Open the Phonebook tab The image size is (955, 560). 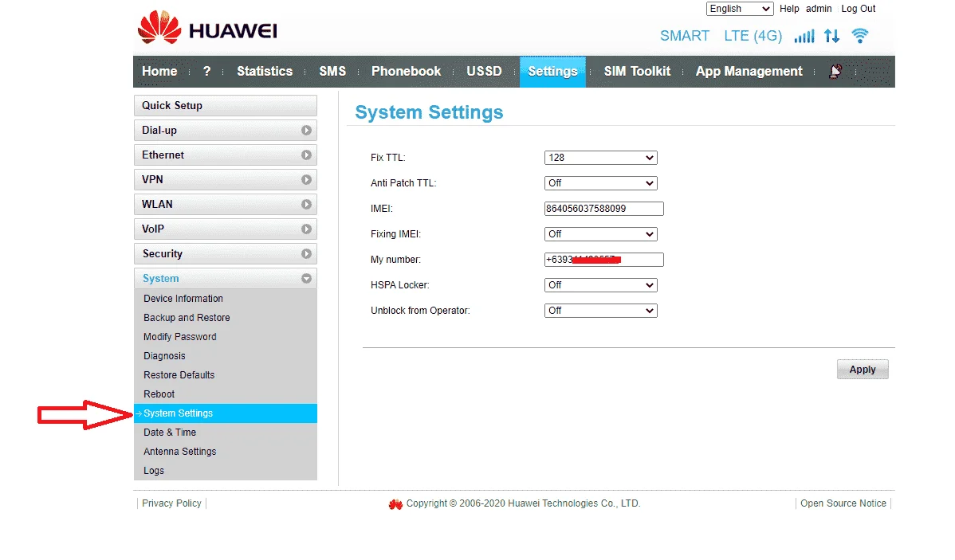[x=407, y=71]
